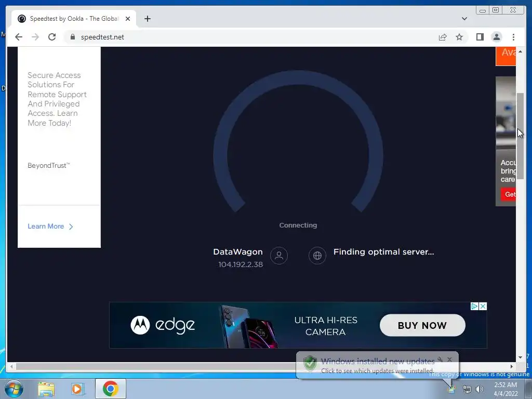Minimize the Chrome window
Screen dimensions: 532x399
[x=483, y=10]
